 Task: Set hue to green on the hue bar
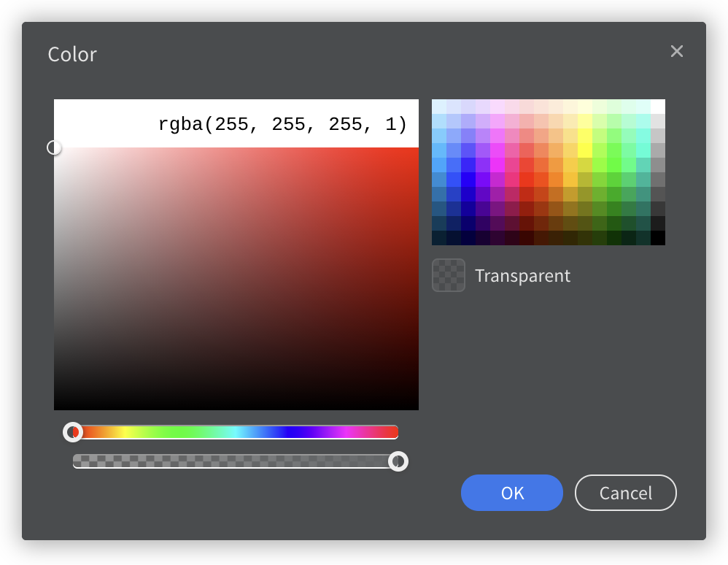pyautogui.click(x=182, y=432)
